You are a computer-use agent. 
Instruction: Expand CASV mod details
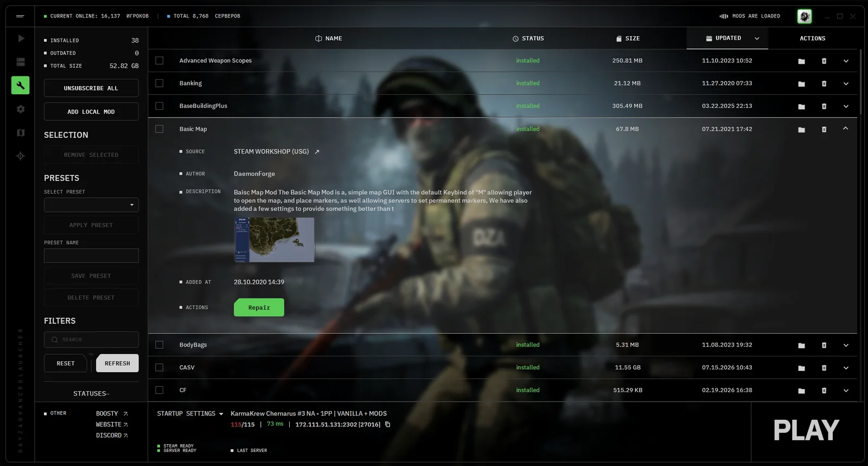(846, 368)
